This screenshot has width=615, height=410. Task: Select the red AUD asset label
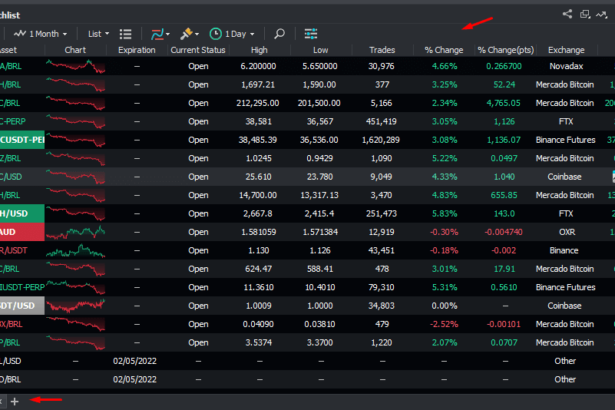point(22,232)
